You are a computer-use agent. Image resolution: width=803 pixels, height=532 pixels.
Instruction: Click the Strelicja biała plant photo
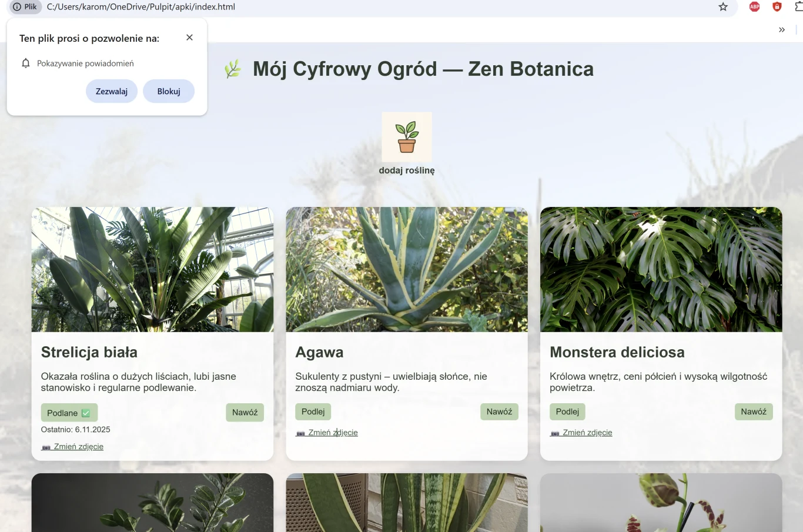coord(152,269)
